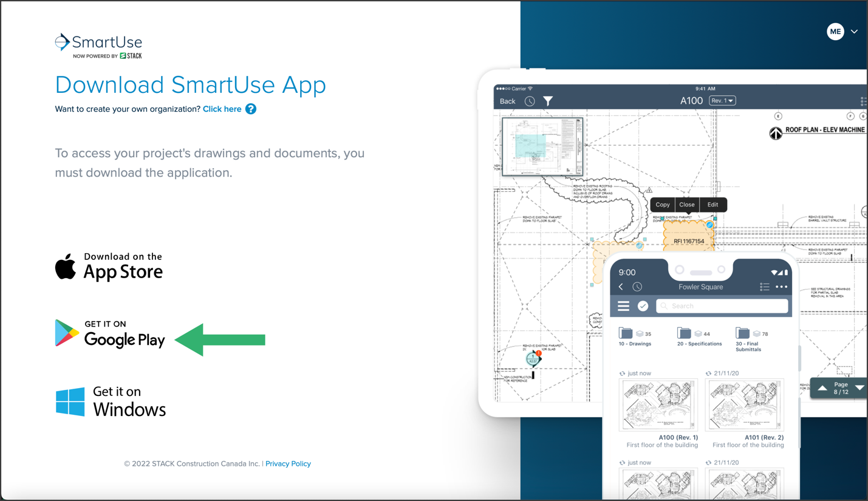868x501 pixels.
Task: Click the blue link marker near RFI annotation
Action: coord(709,225)
